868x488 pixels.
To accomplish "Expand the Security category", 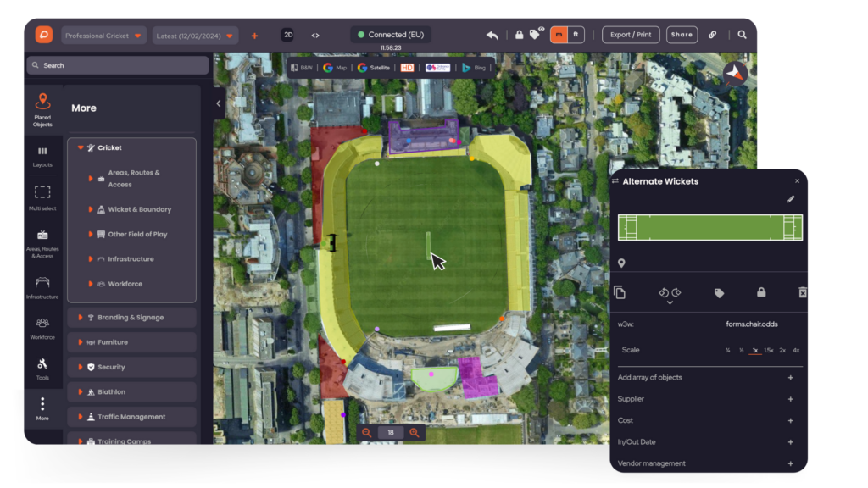I will [131, 368].
